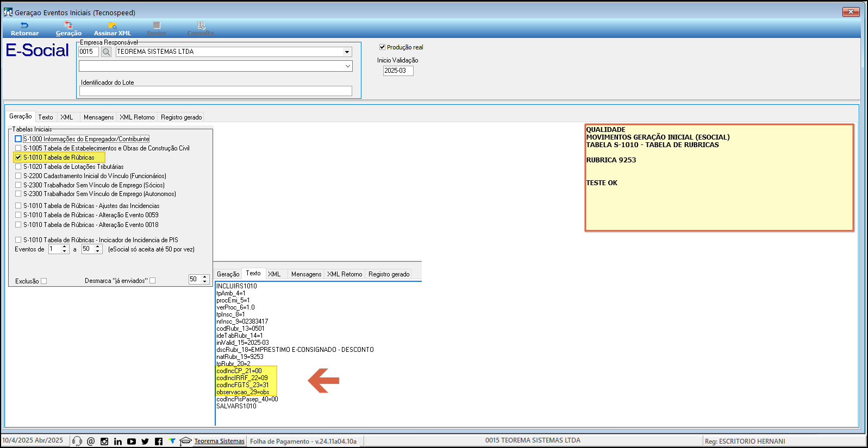The image size is (868, 448).
Task: Click the company code field showing 0015
Action: tap(89, 52)
